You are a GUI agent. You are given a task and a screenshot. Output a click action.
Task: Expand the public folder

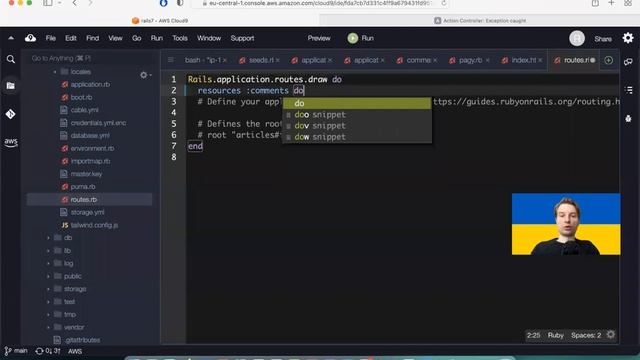pyautogui.click(x=48, y=276)
